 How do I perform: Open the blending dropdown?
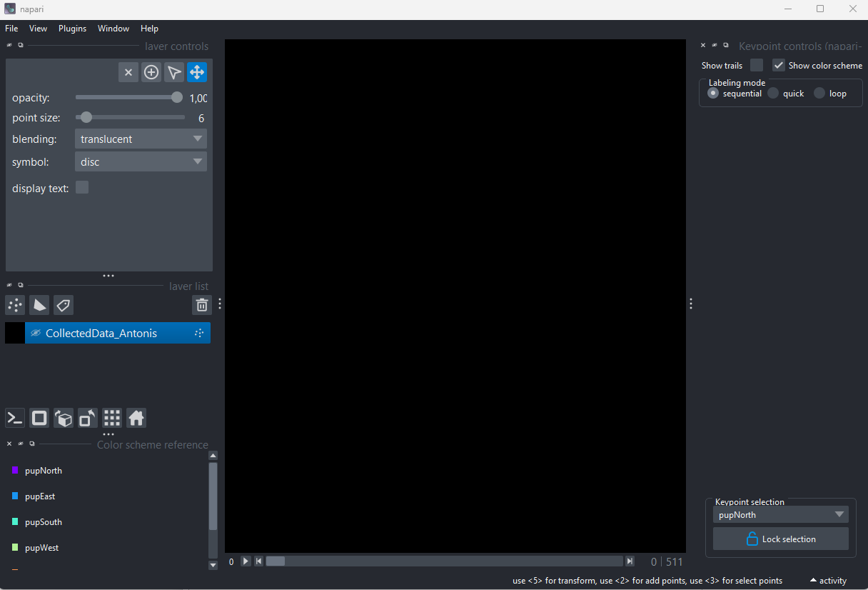click(x=141, y=139)
